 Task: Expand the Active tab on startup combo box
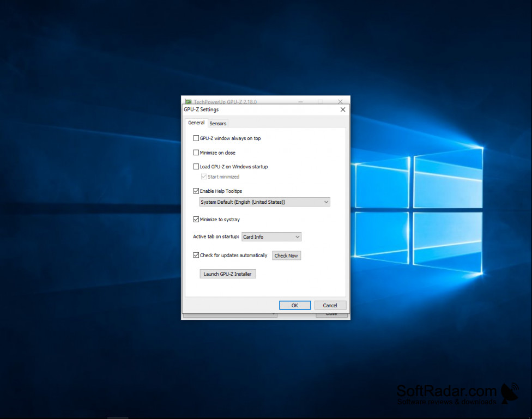pyautogui.click(x=271, y=236)
